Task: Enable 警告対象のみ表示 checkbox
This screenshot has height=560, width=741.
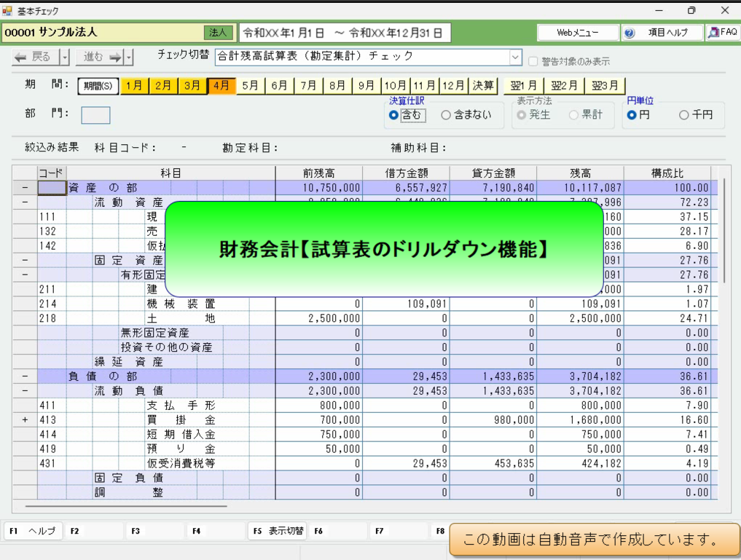Action: pyautogui.click(x=533, y=61)
